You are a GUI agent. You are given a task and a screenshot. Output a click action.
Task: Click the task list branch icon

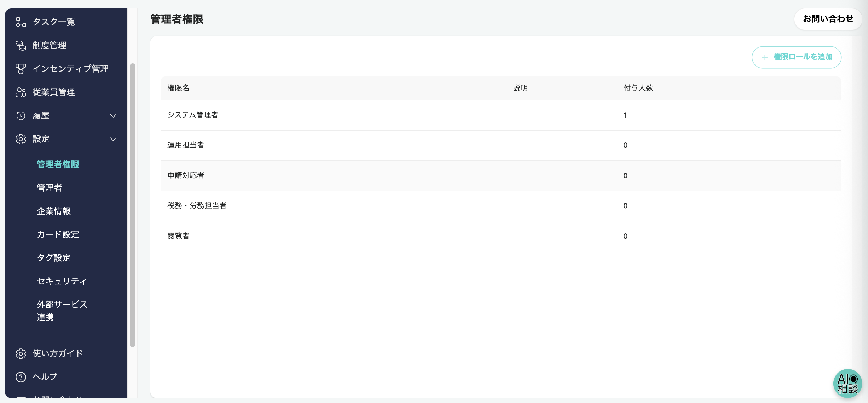click(21, 22)
